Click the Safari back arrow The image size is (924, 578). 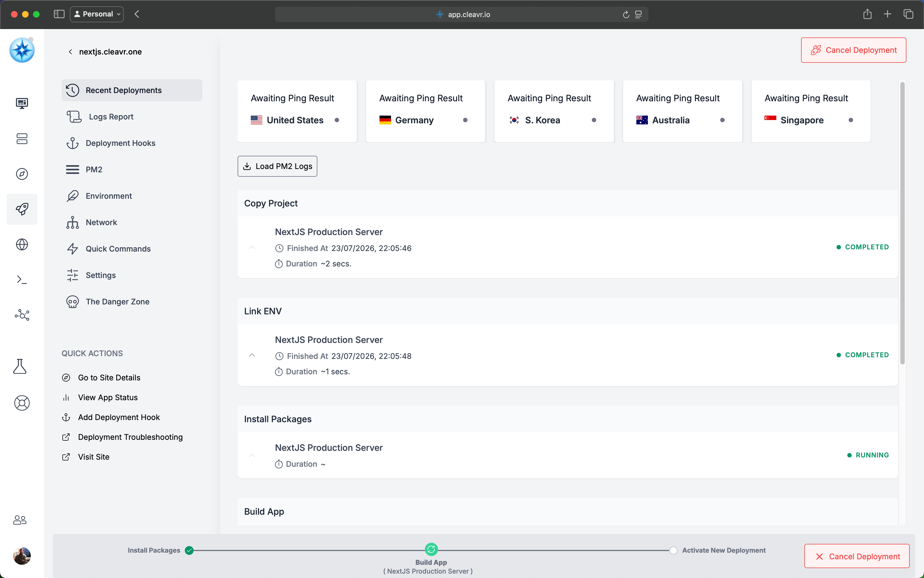click(137, 14)
